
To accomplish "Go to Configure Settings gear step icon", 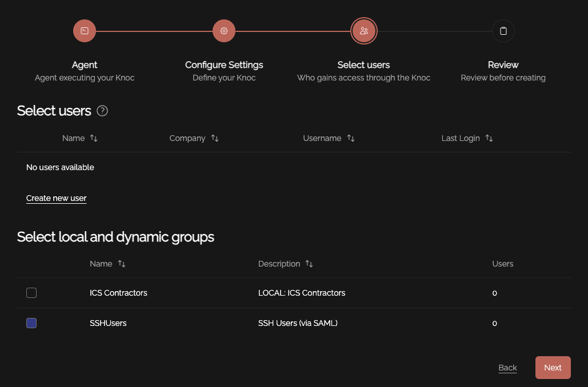I will (224, 31).
